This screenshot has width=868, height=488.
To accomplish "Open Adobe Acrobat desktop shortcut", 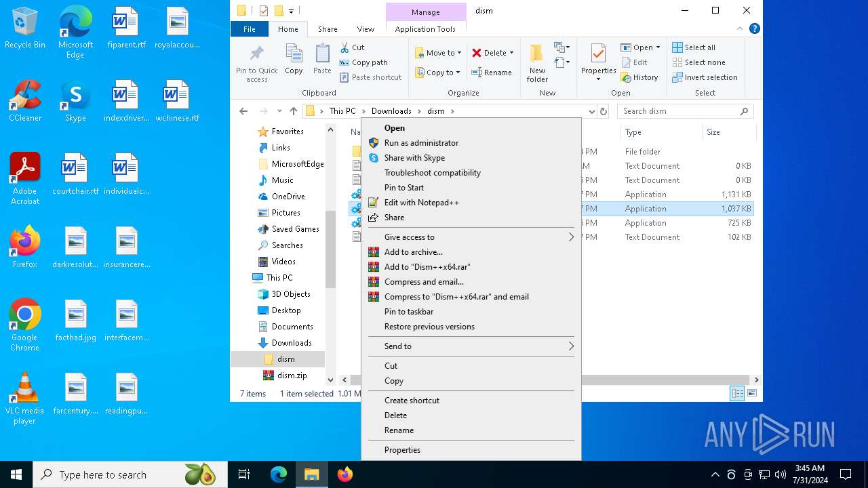I will click(x=25, y=179).
